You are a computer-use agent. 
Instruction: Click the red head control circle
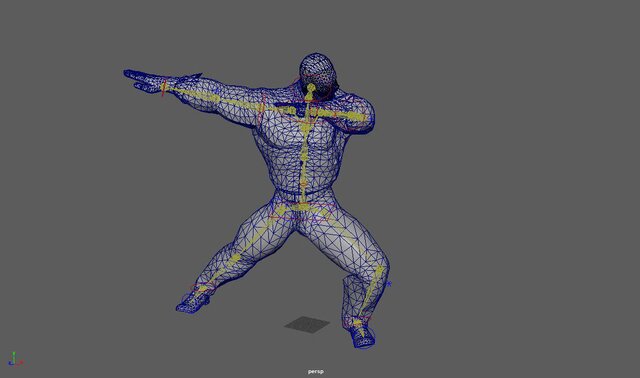310,85
